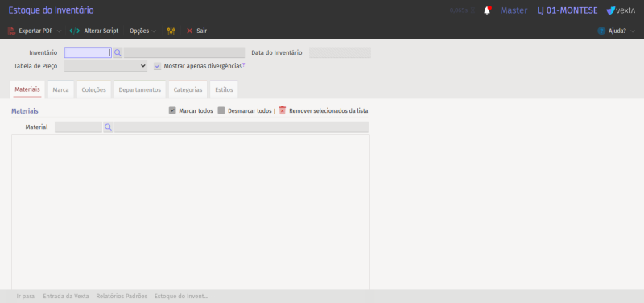Viewport: 644px width, 303px height.
Task: Click Ir para in the bottom bar
Action: [26, 296]
